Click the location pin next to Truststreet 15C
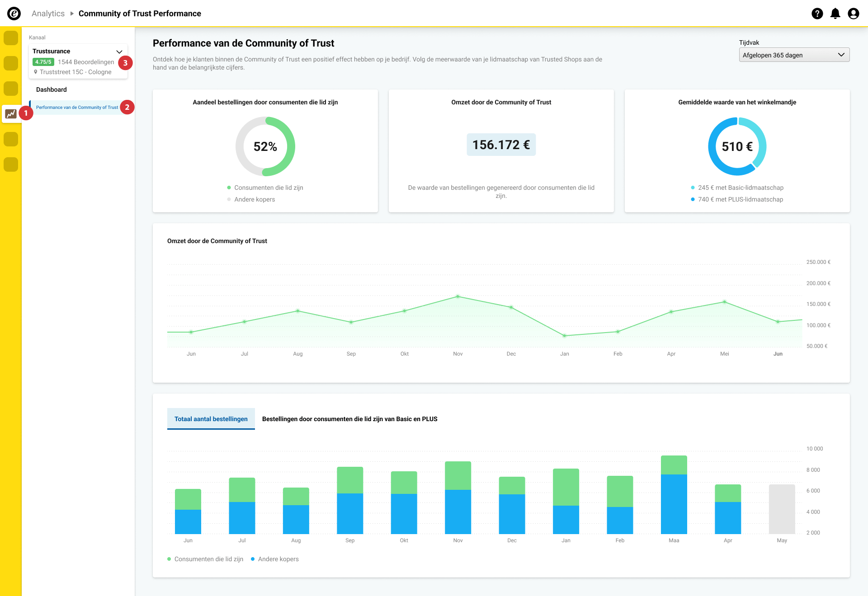The width and height of the screenshot is (868, 596). pos(36,72)
